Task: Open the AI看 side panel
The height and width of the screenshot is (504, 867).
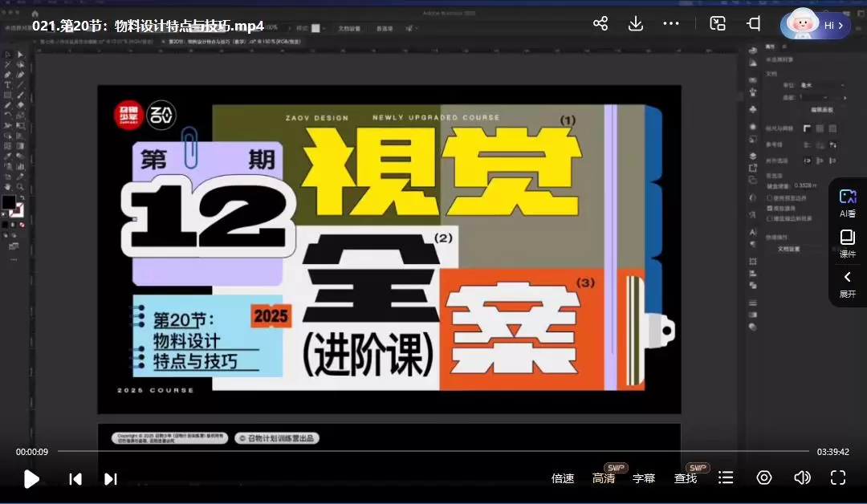Action: (x=847, y=203)
